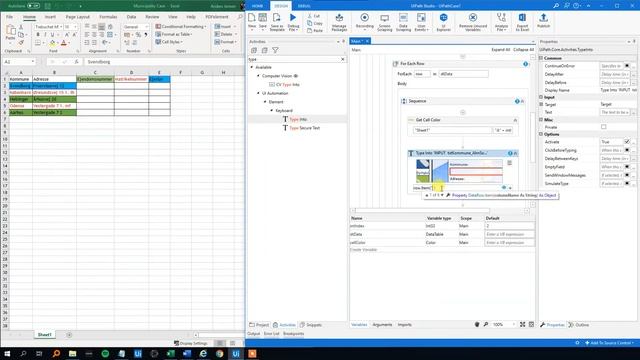Open the Excel Formulas tab
Screen dimensions: 640x360
pos(108,17)
